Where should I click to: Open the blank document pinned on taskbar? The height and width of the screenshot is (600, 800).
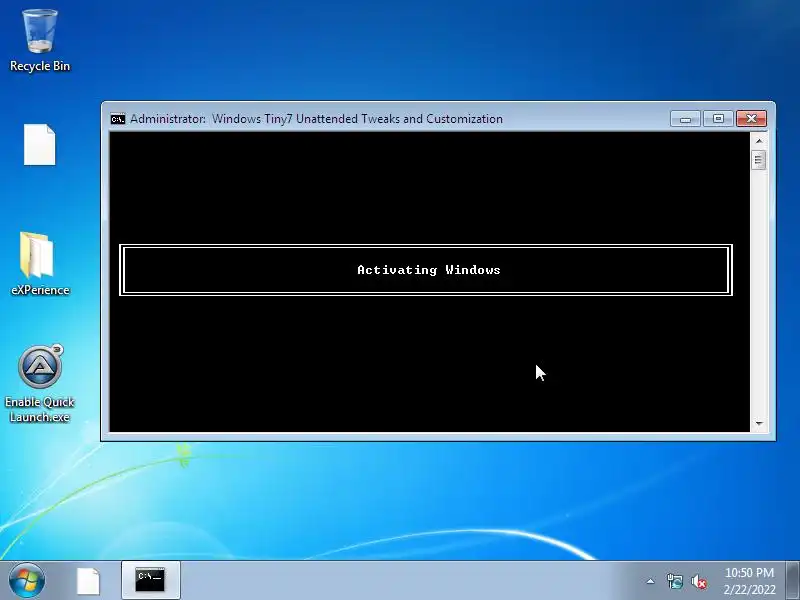[88, 581]
